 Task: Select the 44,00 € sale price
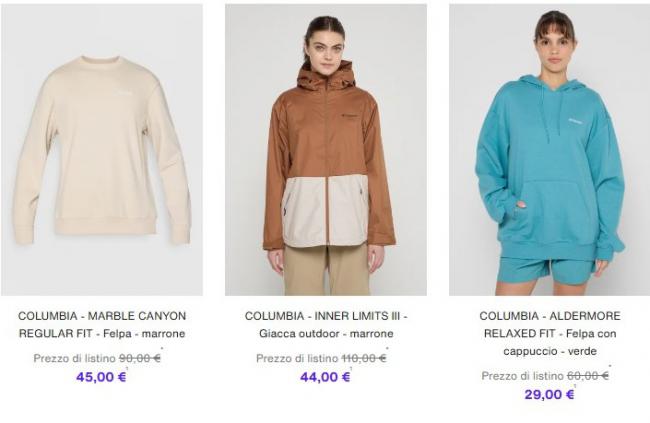pyautogui.click(x=325, y=377)
